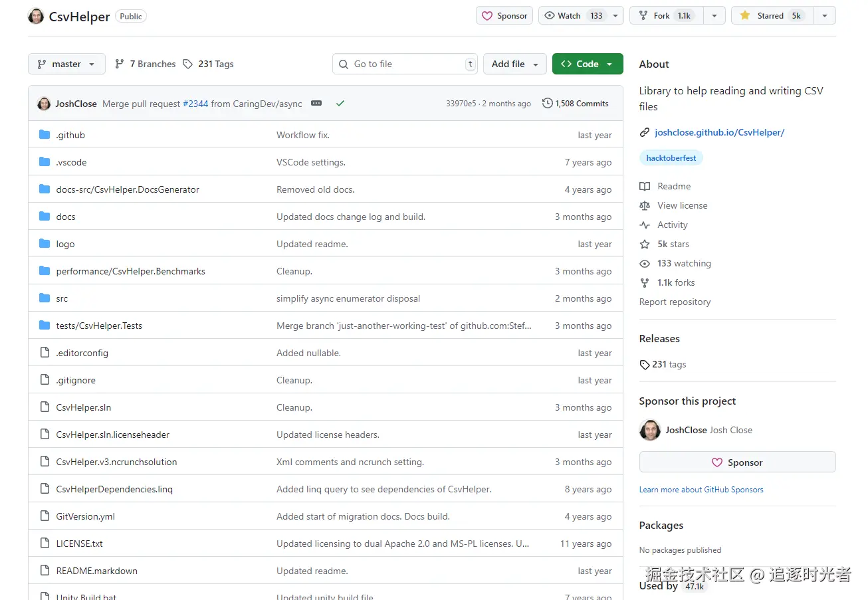868x600 pixels.
Task: Click the wide Sponsor button in sidebar
Action: (737, 462)
